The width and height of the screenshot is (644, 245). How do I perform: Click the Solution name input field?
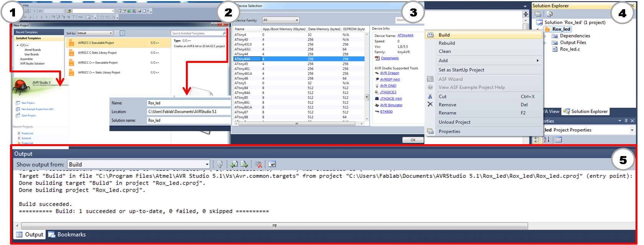[x=189, y=120]
